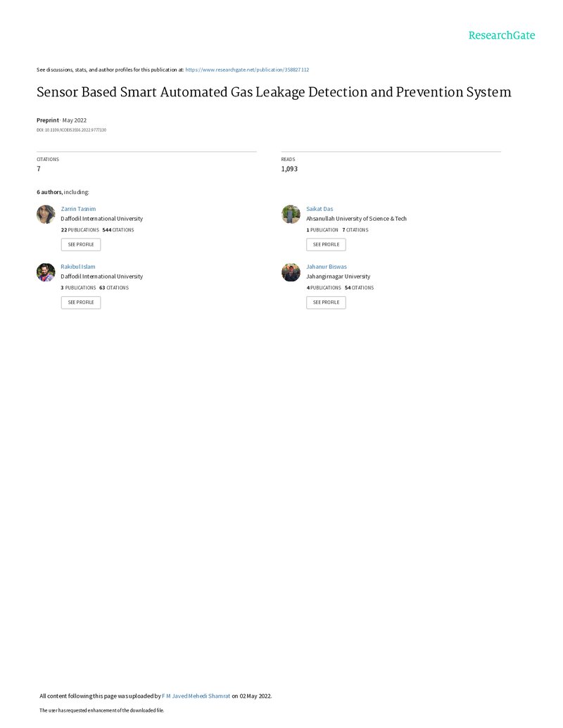Click SEE PROFILE button under Jahanur Biswas
This screenshot has height=728, width=563.
326,302
